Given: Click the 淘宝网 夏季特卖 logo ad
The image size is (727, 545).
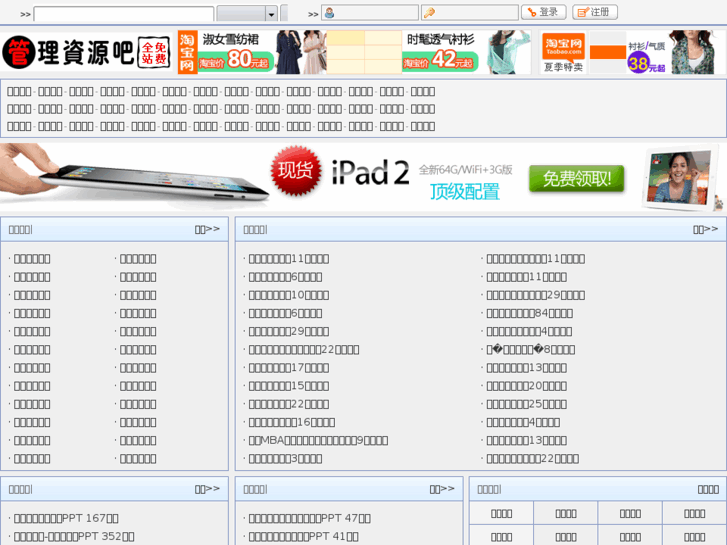Looking at the screenshot, I should click(x=563, y=52).
